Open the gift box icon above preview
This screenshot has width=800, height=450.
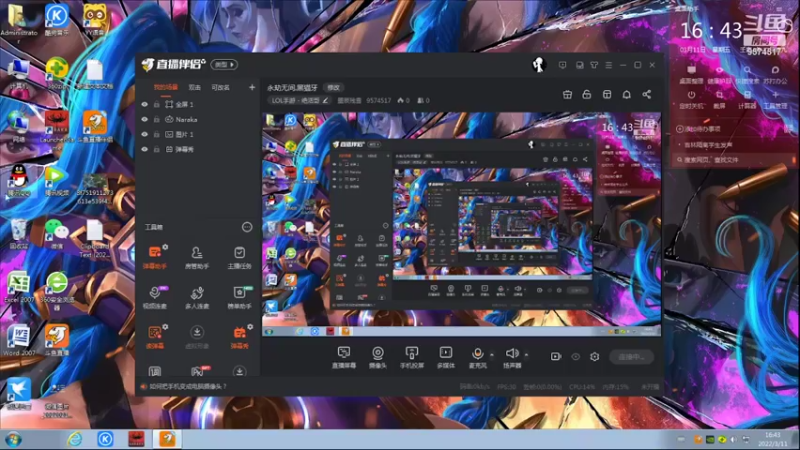pyautogui.click(x=567, y=94)
